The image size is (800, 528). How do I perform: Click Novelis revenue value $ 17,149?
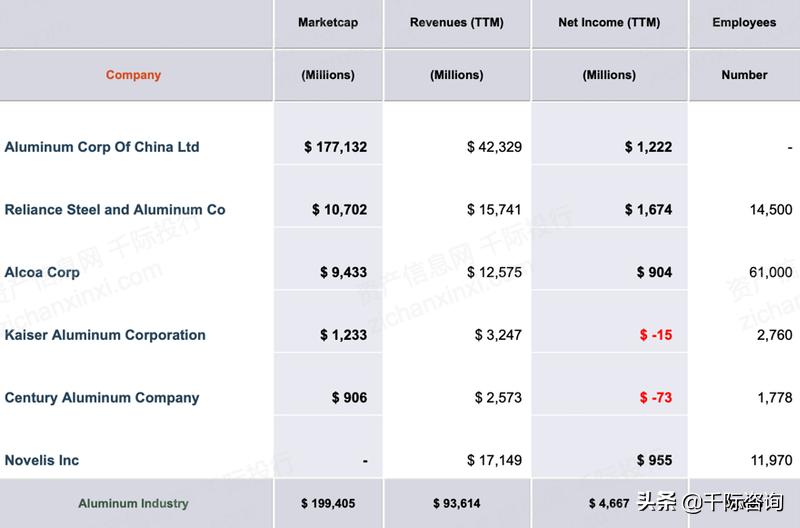[494, 460]
